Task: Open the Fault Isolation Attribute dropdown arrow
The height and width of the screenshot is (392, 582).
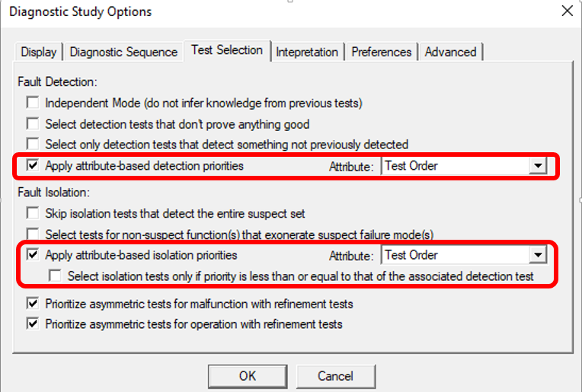Action: click(x=538, y=255)
